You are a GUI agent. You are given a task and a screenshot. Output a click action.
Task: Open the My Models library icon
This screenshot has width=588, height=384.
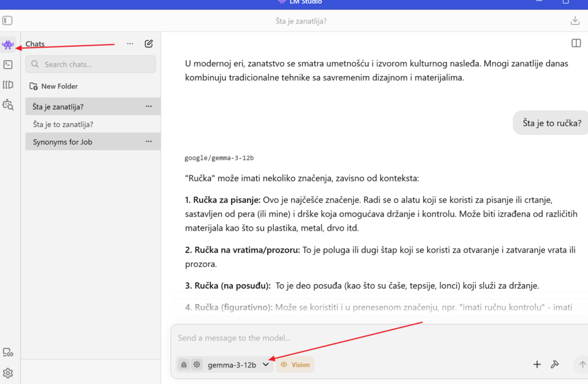click(8, 85)
